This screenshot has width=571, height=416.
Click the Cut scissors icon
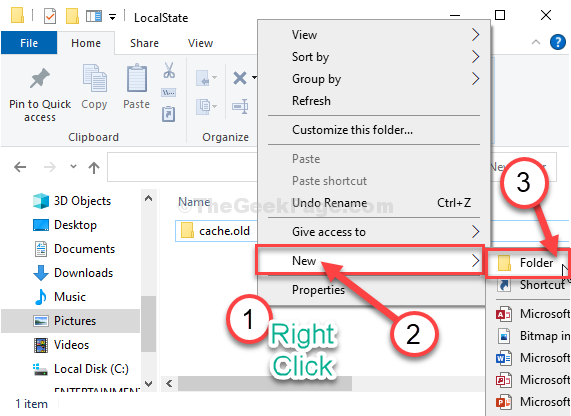(x=169, y=70)
